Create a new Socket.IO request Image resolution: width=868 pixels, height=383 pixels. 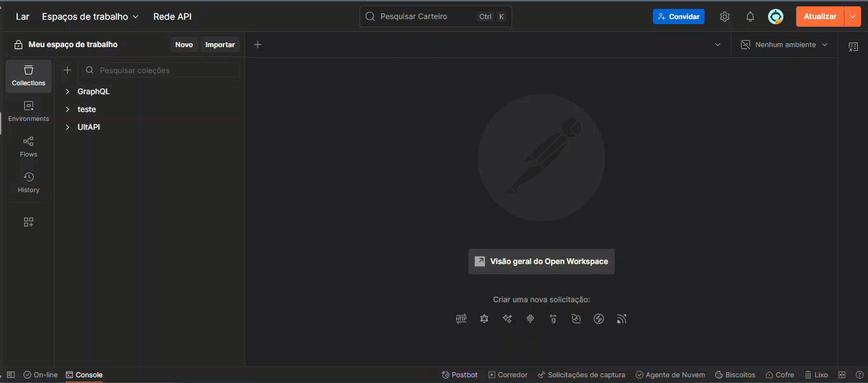599,319
